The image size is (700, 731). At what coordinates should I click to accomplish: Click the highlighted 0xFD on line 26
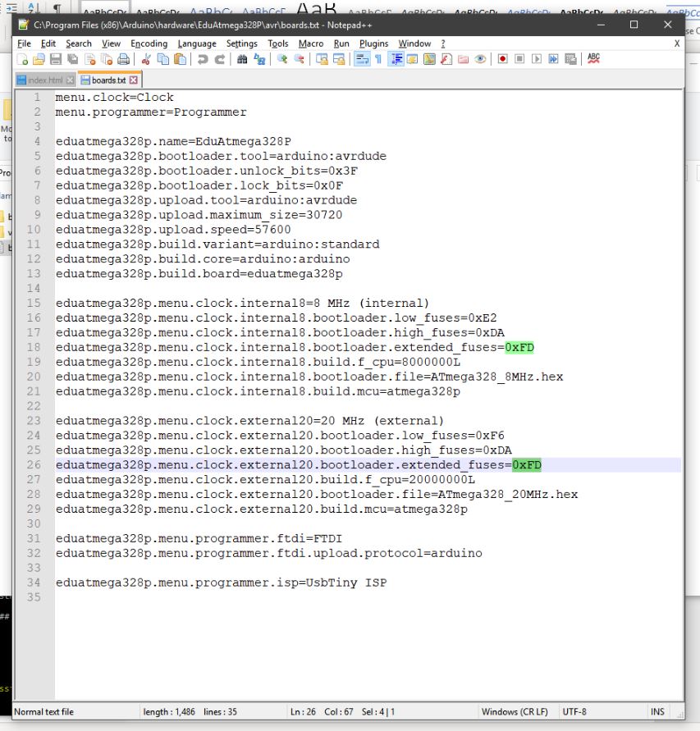coord(527,465)
